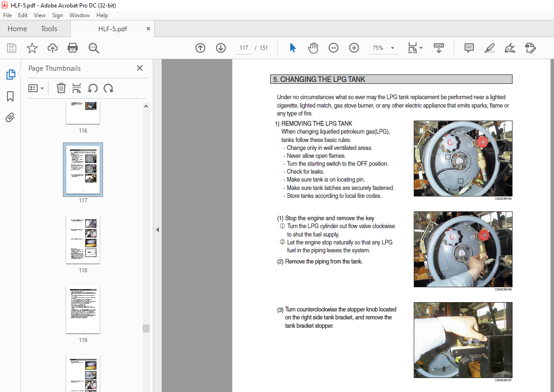Select page 119 thumbnail

[83, 309]
